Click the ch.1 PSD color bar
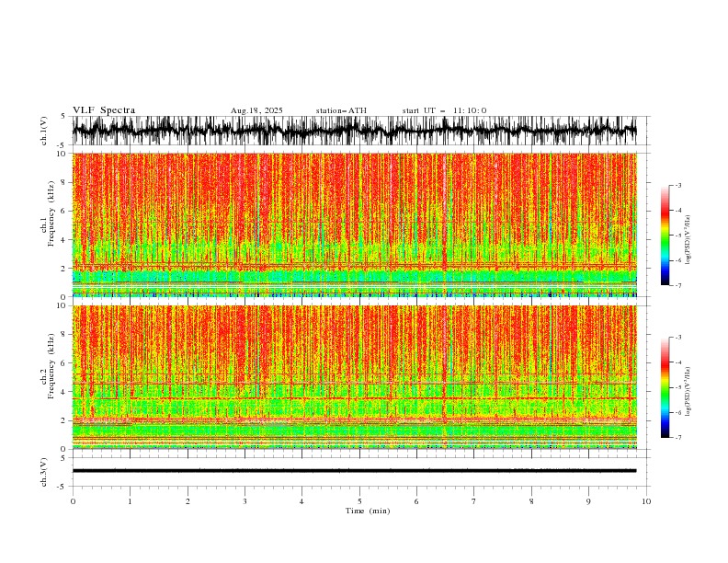Viewport: 728px width, 563px height. [665, 236]
